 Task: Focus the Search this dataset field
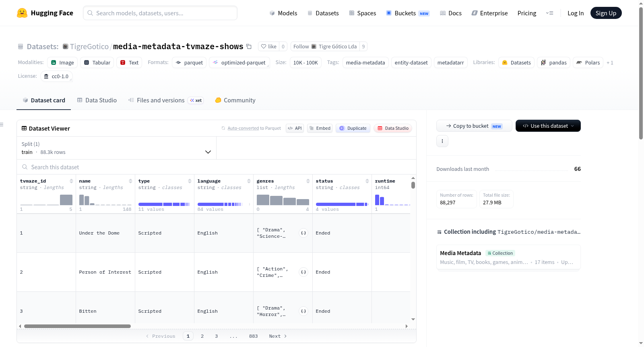[x=217, y=167]
